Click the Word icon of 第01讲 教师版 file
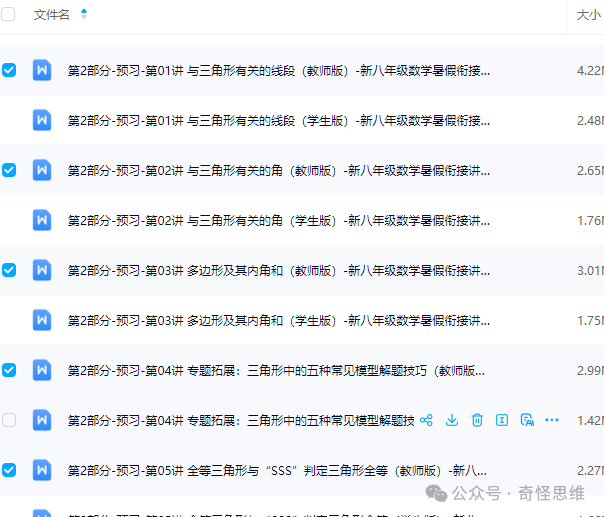 [x=42, y=70]
